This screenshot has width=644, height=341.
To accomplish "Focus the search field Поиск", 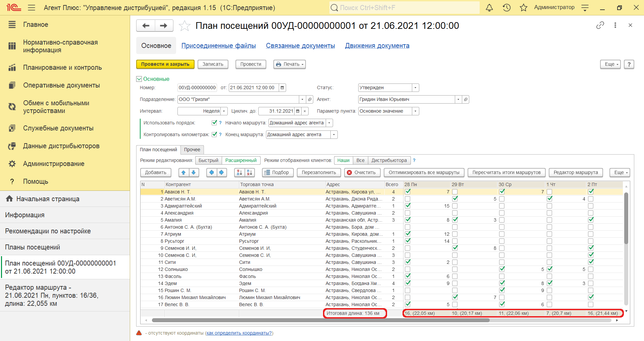I will (x=405, y=7).
